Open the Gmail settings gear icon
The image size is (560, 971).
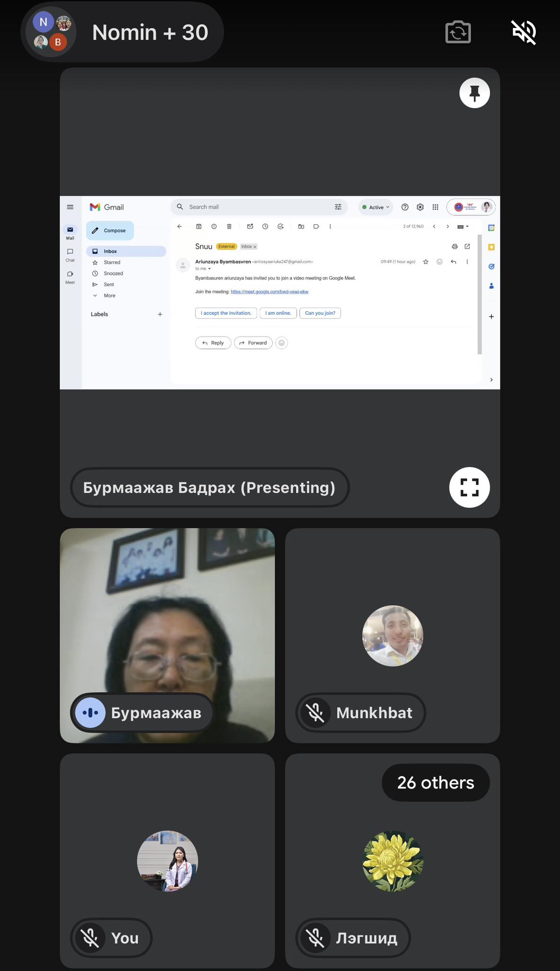point(420,207)
